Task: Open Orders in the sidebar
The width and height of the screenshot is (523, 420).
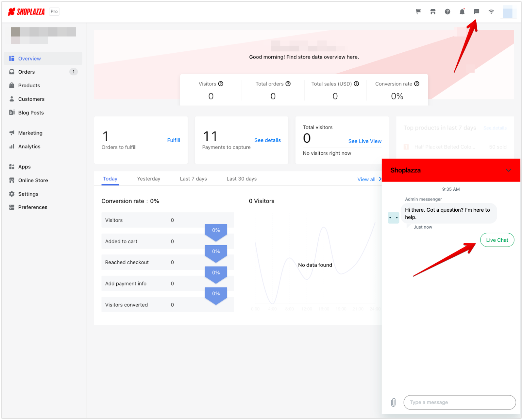Action: click(x=43, y=72)
